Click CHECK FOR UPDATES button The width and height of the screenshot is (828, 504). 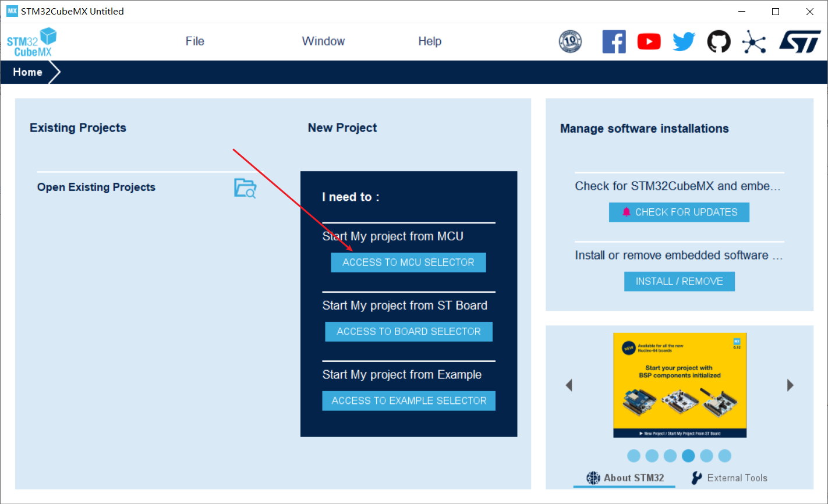[679, 212]
